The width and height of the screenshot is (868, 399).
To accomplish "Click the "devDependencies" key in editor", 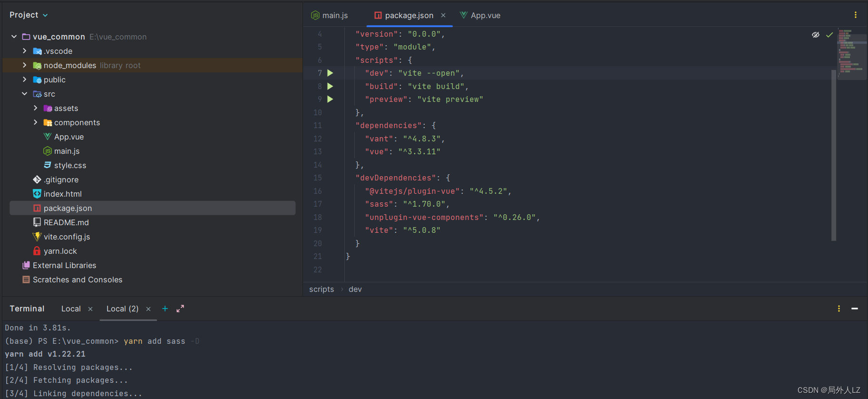I will 396,178.
